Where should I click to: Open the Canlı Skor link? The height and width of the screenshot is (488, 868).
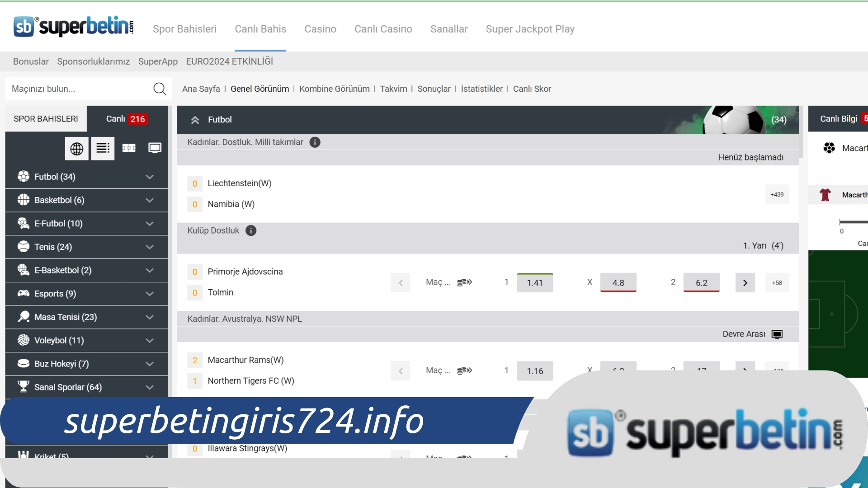[532, 89]
